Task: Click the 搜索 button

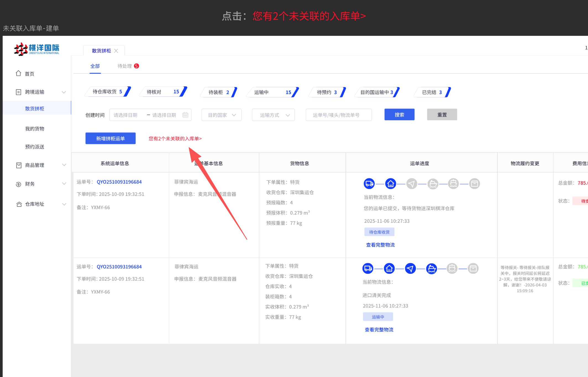Action: (x=399, y=115)
